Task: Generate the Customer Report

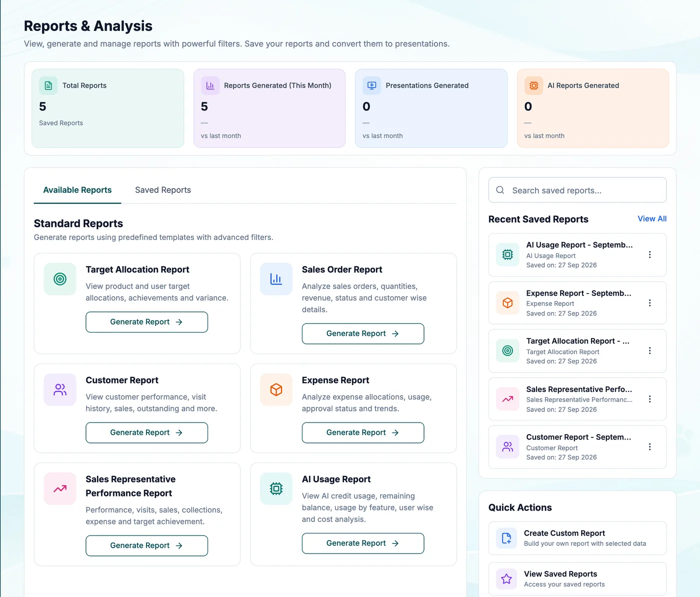Action: (146, 432)
